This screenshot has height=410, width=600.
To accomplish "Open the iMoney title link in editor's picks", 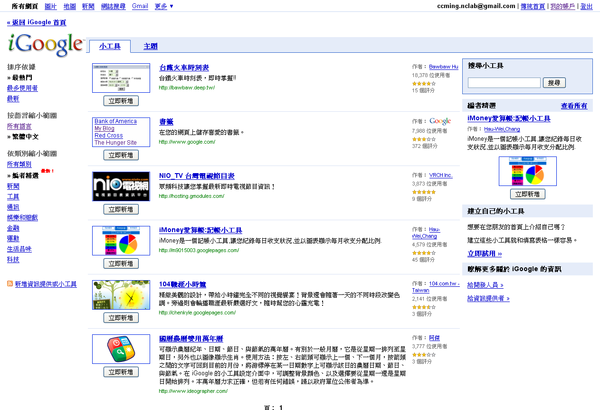I will pos(509,119).
